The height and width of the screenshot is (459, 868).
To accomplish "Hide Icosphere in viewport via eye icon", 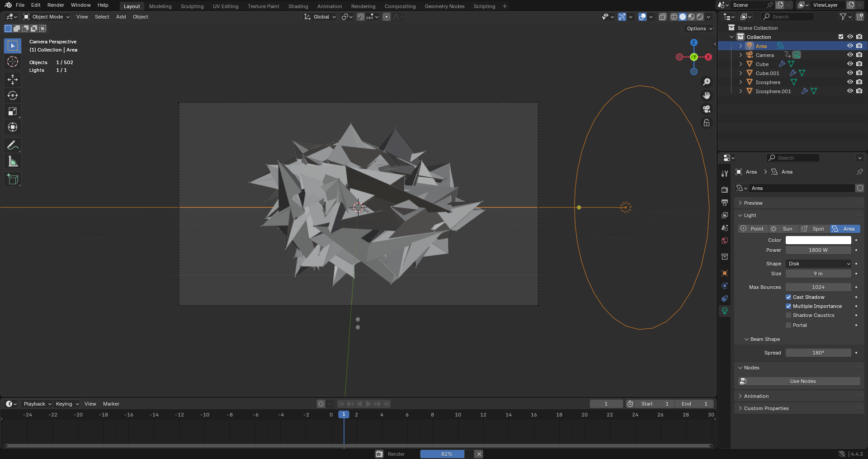I will coord(850,82).
